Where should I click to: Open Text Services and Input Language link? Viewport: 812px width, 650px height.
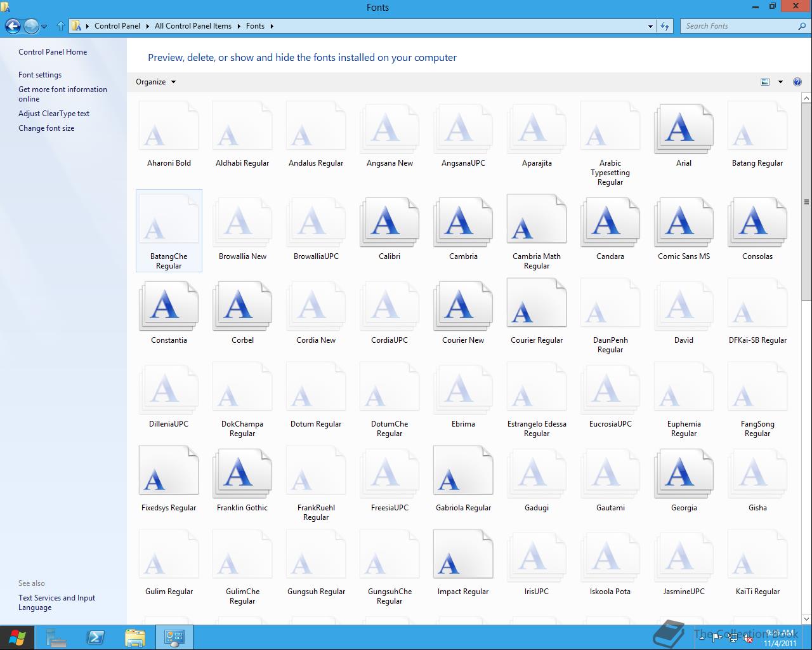click(x=56, y=602)
